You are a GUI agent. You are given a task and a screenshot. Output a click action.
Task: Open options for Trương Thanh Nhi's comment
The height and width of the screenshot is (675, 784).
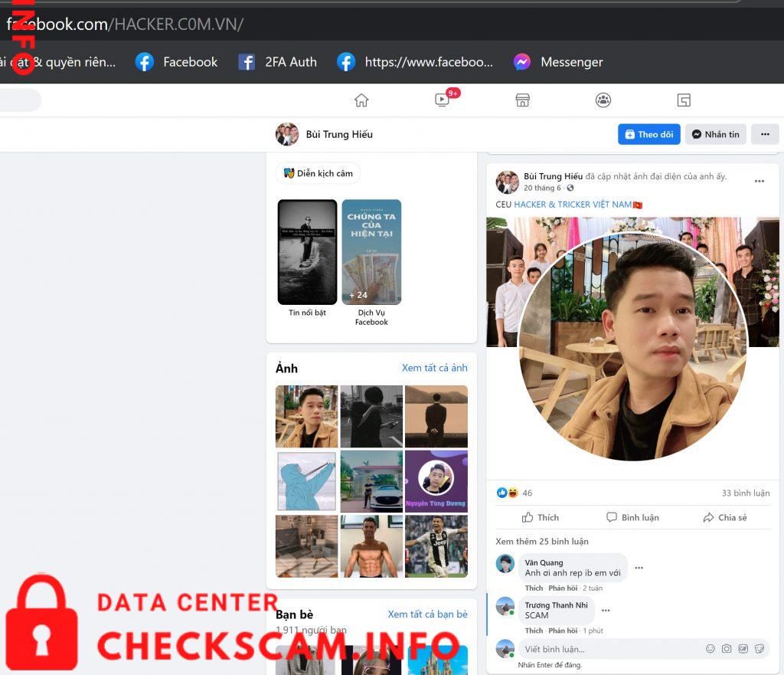pos(606,611)
